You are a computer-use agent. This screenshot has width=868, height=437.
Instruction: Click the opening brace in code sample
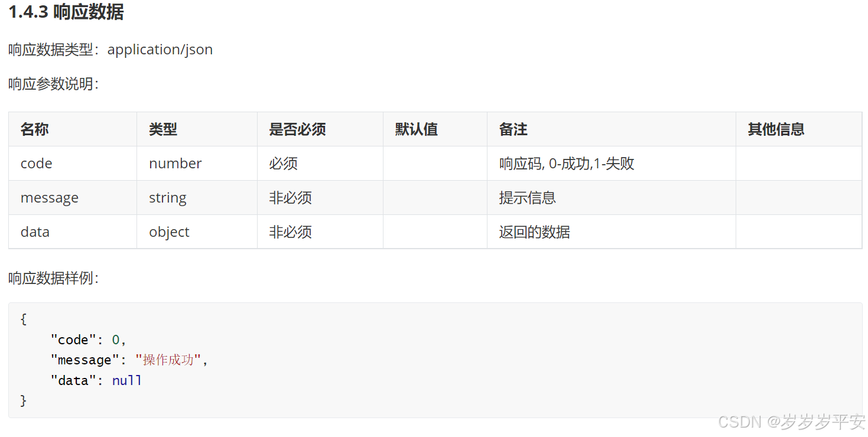point(24,319)
